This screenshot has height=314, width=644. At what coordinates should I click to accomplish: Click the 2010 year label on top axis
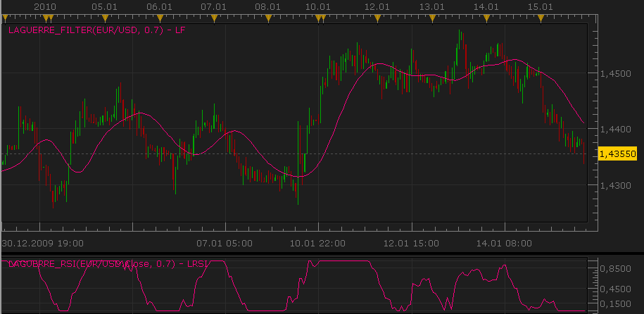click(x=45, y=6)
